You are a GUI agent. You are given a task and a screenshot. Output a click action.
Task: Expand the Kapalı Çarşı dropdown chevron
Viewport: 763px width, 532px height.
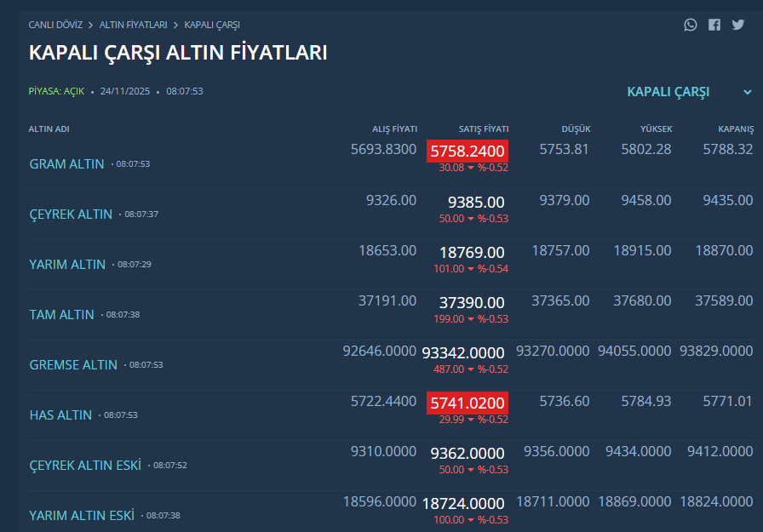point(747,93)
